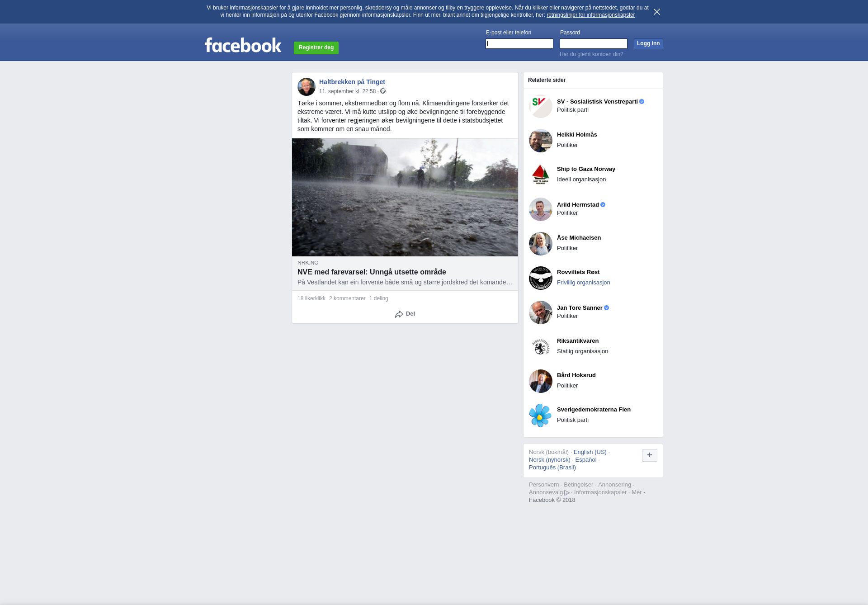The image size is (868, 605).
Task: View 1 deling on post
Action: tap(379, 298)
